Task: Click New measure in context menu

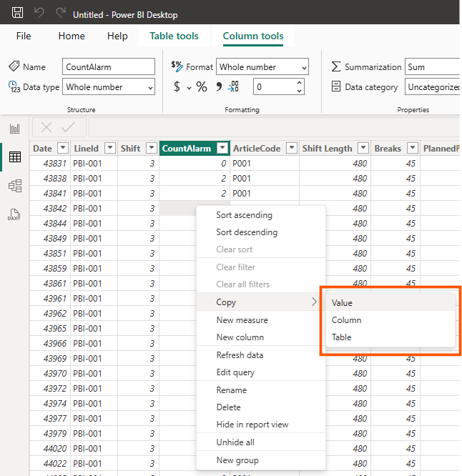Action: pyautogui.click(x=242, y=320)
